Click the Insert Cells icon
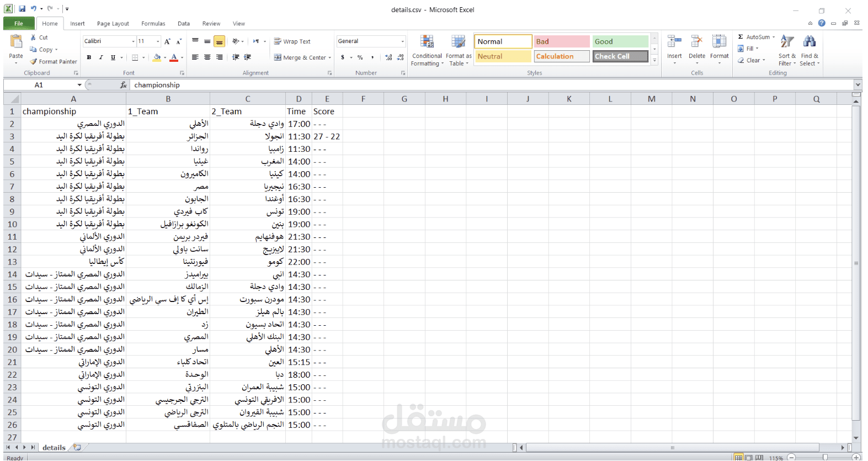This screenshot has height=461, width=868. (x=674, y=41)
